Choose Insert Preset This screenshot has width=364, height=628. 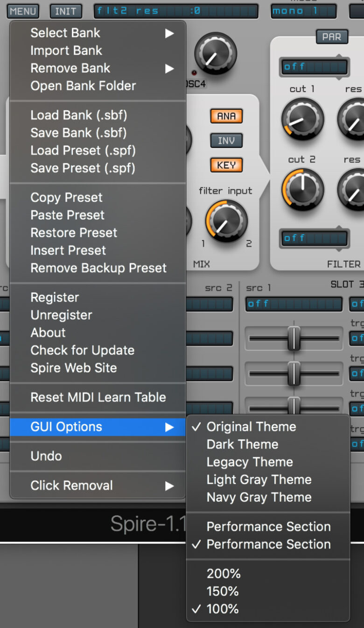click(x=98, y=250)
